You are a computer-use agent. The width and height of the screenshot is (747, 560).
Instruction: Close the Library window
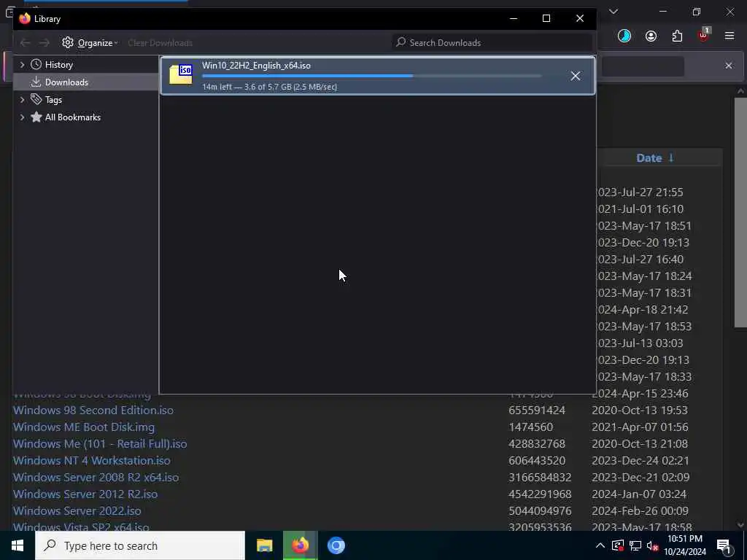pyautogui.click(x=580, y=18)
